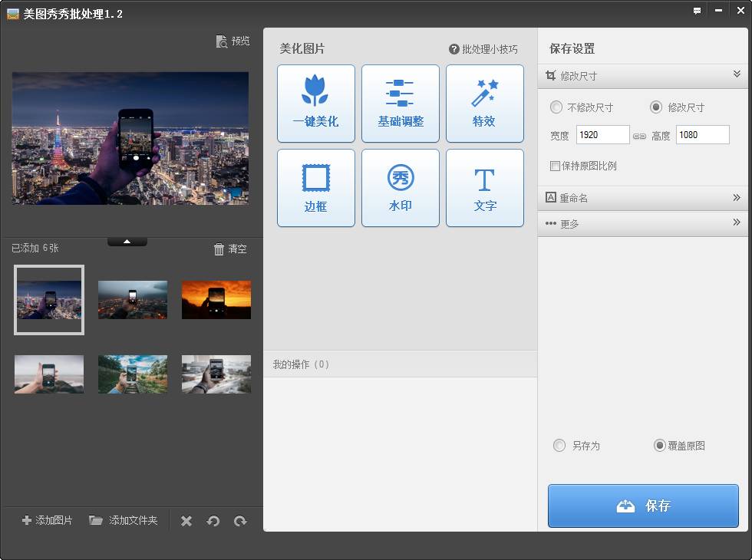Click the delete selected image X icon
The width and height of the screenshot is (752, 560).
pos(186,521)
